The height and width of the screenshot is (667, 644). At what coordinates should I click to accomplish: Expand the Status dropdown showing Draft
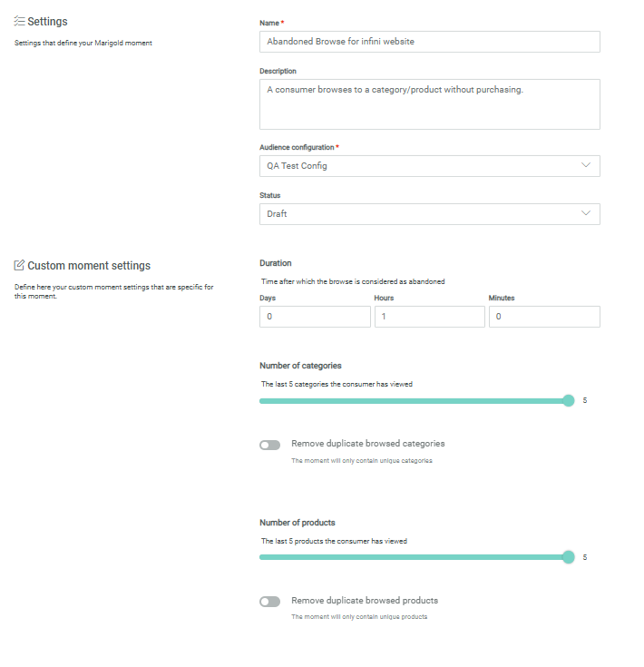tap(429, 214)
